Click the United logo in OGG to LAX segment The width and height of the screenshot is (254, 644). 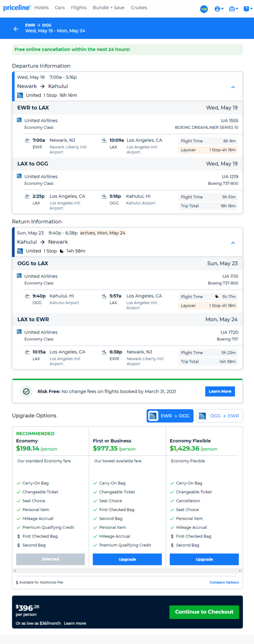tap(19, 276)
